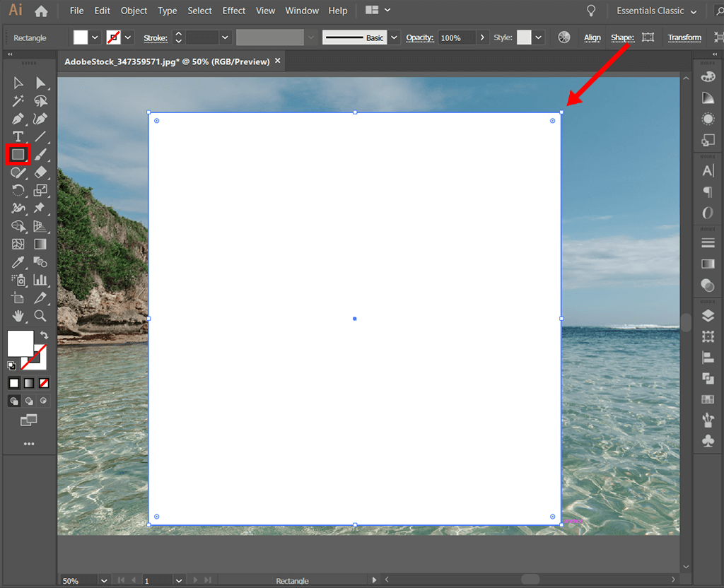
Task: Select the Pen tool
Action: (18, 119)
